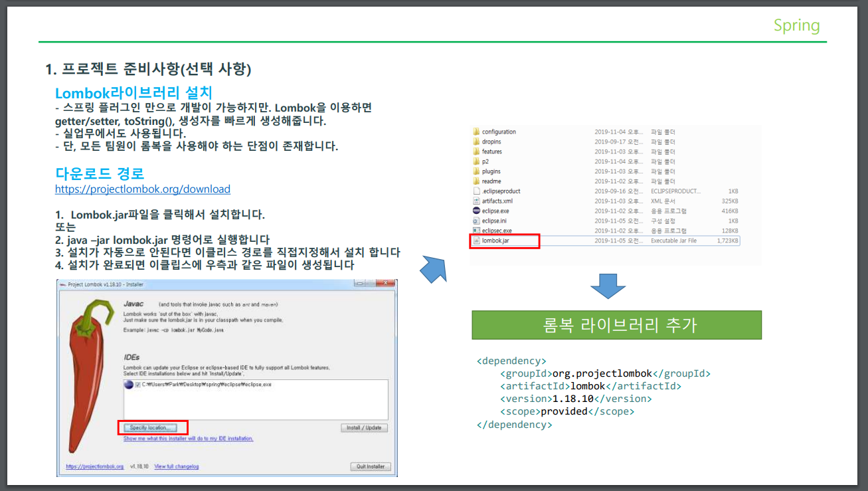The width and height of the screenshot is (868, 491).
Task: Click the 'Executable Jar File' type cell
Action: [673, 241]
